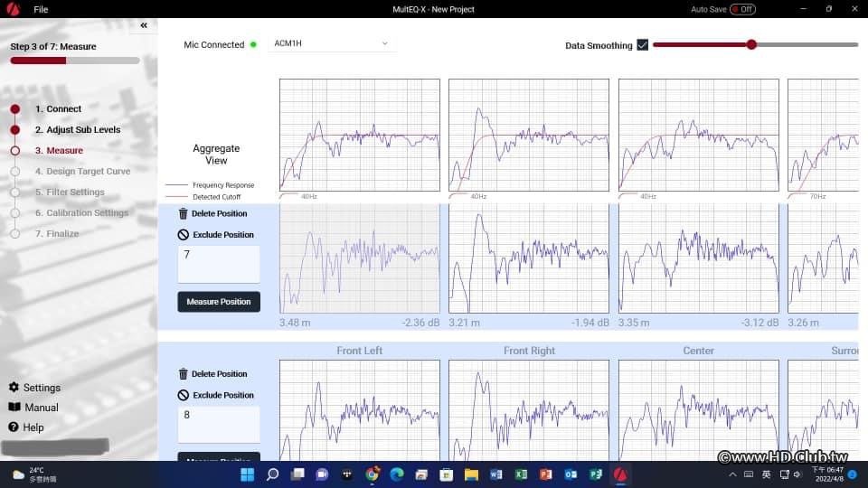868x488 pixels.
Task: Click position name field containing 8
Action: pos(219,425)
